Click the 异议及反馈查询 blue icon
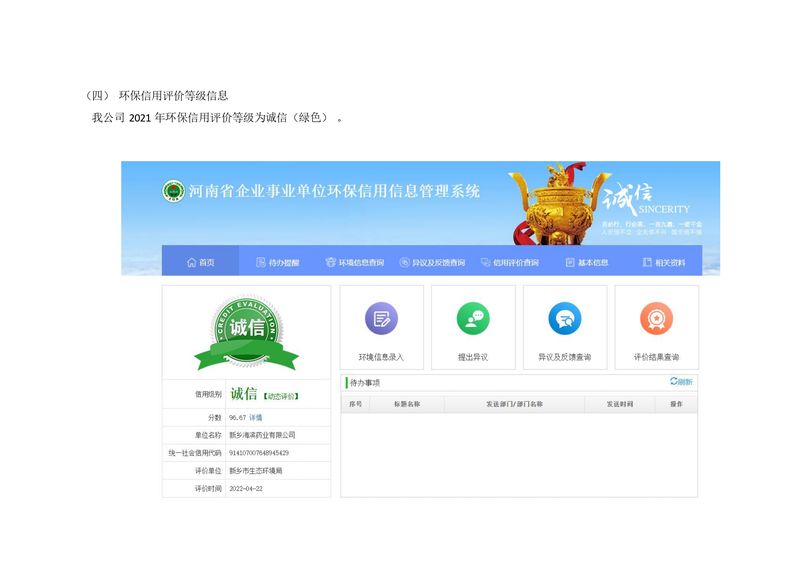Image resolution: width=800 pixels, height=565 pixels. [x=565, y=319]
